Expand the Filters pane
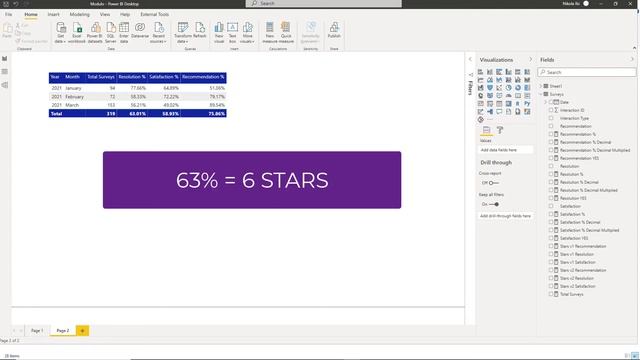 pyautogui.click(x=470, y=60)
